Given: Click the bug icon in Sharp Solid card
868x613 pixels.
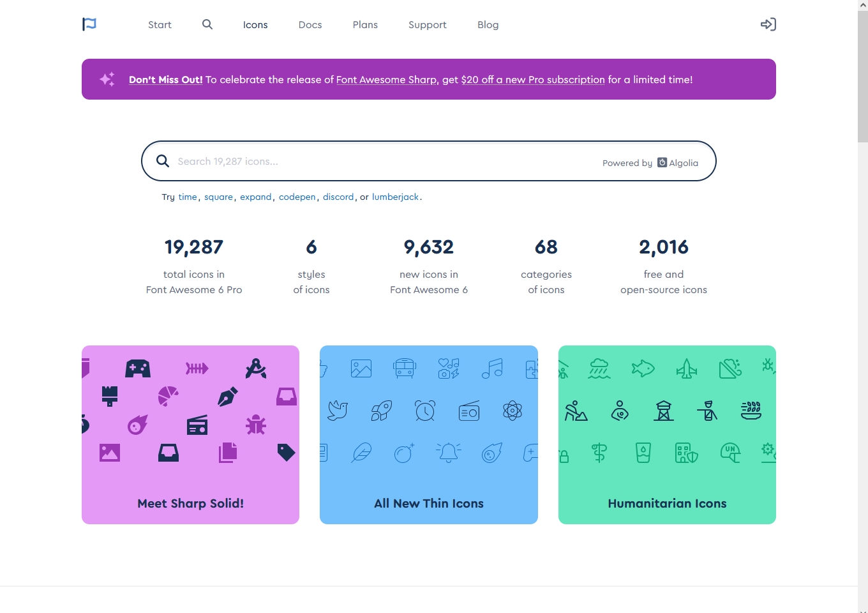Looking at the screenshot, I should (x=256, y=425).
